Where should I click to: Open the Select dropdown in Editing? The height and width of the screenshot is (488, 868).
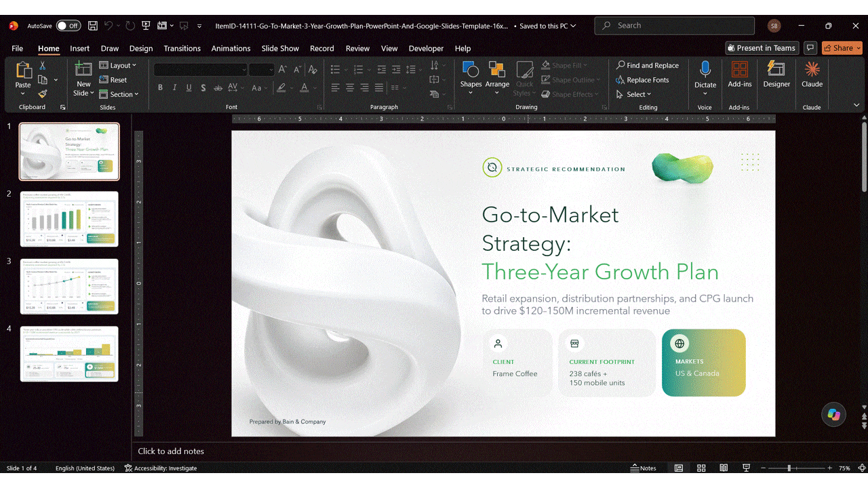(634, 94)
